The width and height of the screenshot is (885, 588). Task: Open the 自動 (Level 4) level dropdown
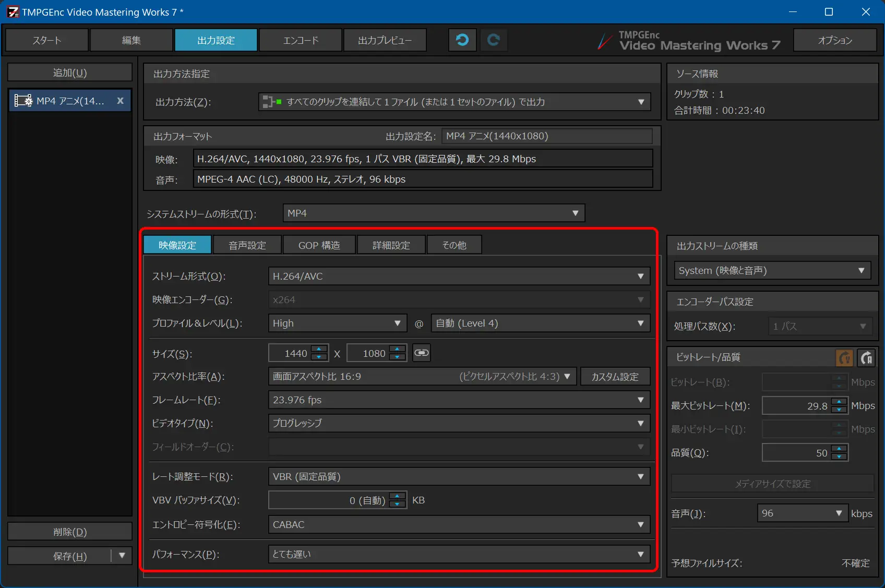(x=541, y=323)
